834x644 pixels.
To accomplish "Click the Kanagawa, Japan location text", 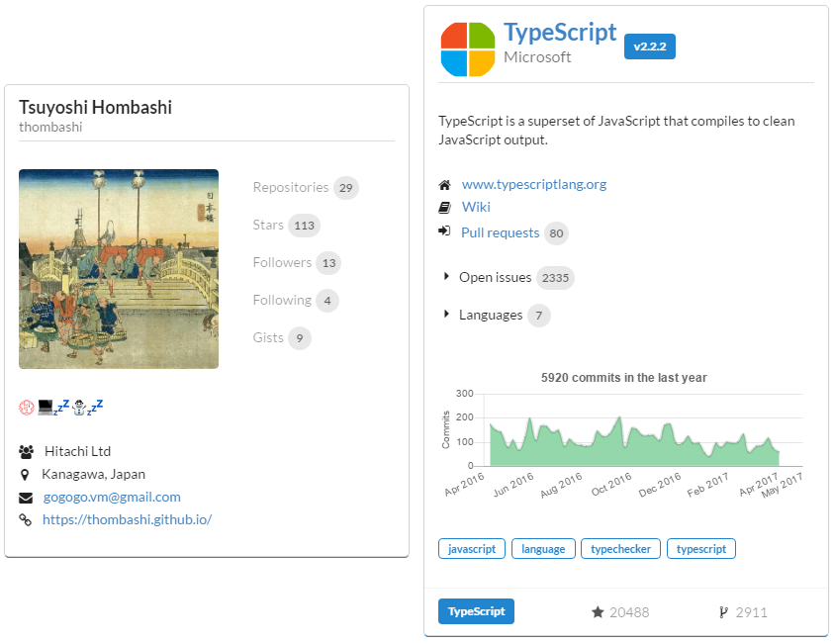I will [94, 475].
